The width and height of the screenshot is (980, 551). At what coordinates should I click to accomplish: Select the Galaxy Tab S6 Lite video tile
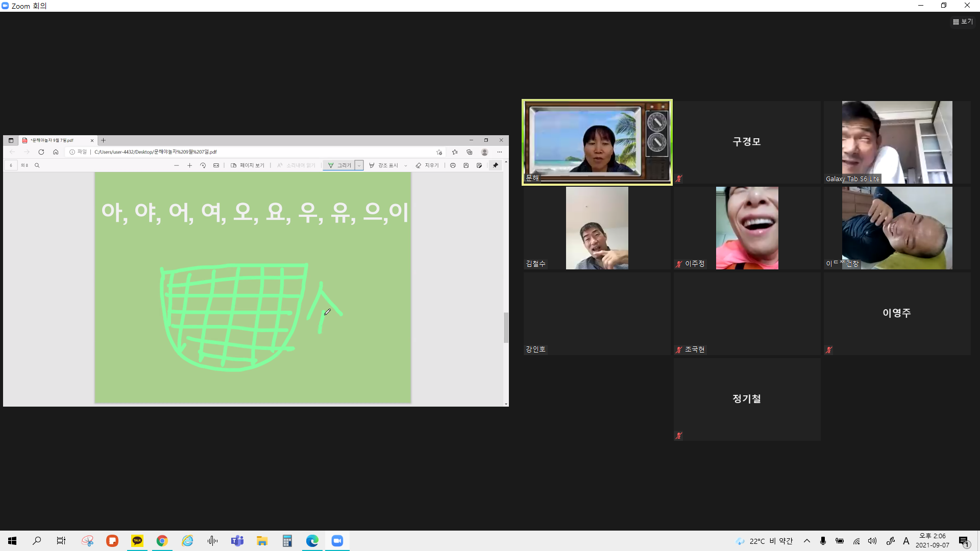point(897,142)
